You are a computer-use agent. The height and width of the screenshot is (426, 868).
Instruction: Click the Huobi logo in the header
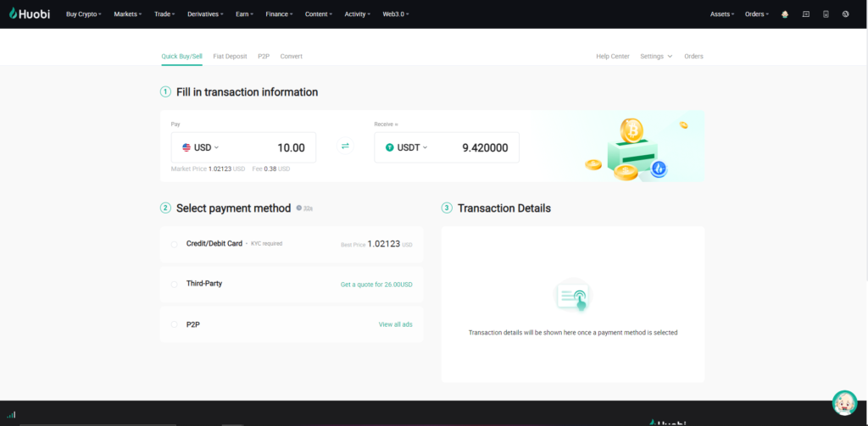(x=29, y=14)
